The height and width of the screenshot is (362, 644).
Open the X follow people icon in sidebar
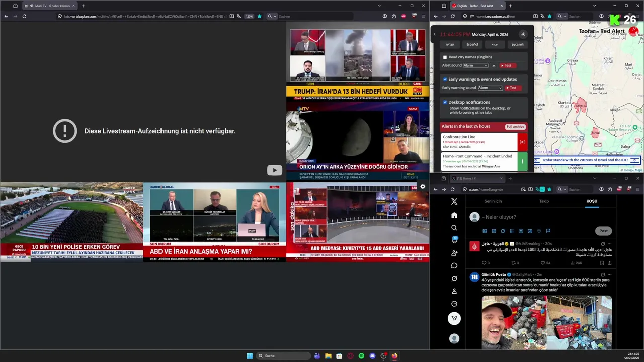point(454,253)
